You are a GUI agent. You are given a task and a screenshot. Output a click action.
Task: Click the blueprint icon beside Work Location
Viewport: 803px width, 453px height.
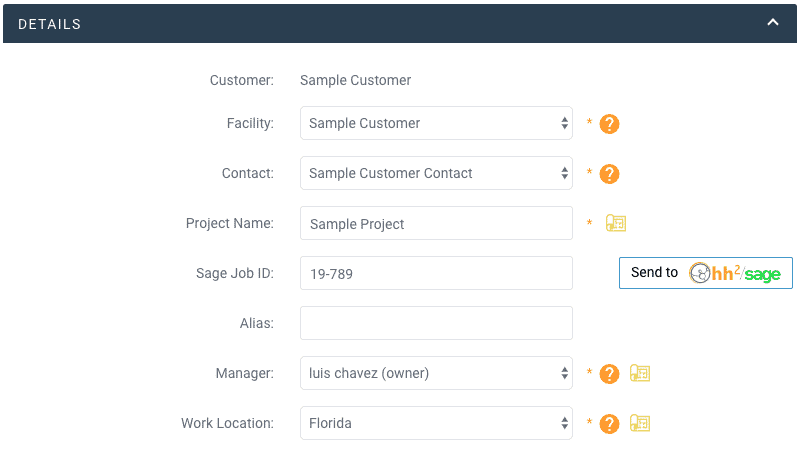[640, 423]
